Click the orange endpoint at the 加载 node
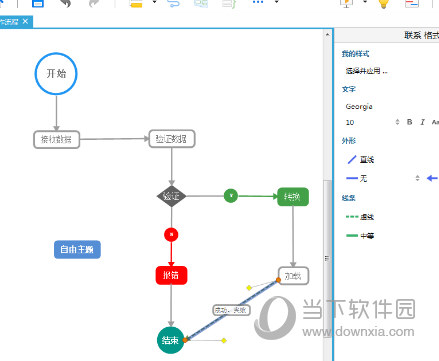 pos(278,280)
